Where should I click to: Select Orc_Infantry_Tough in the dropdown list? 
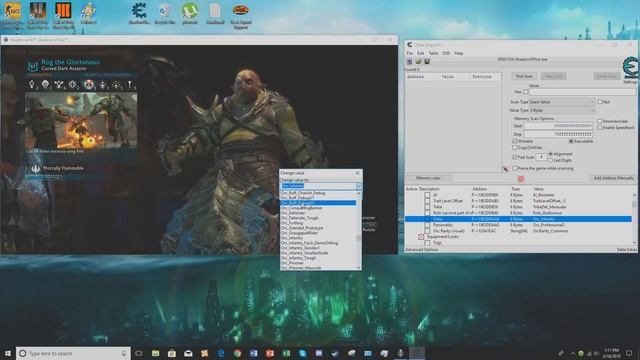(298, 258)
